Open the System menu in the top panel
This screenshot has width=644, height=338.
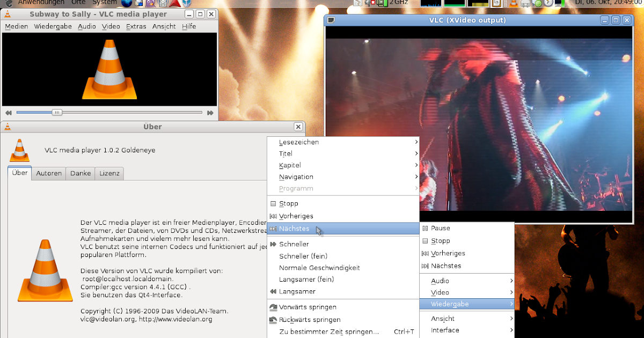coord(105,3)
